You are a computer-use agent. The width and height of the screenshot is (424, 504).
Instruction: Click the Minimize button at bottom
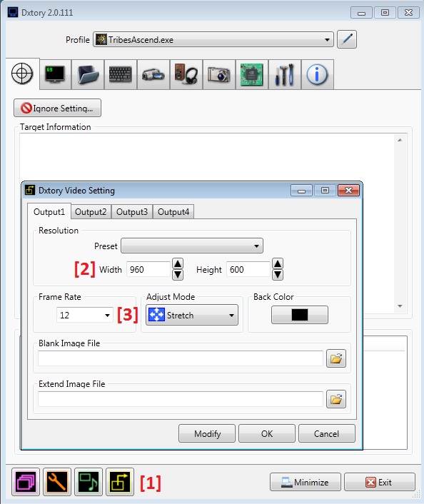point(306,482)
